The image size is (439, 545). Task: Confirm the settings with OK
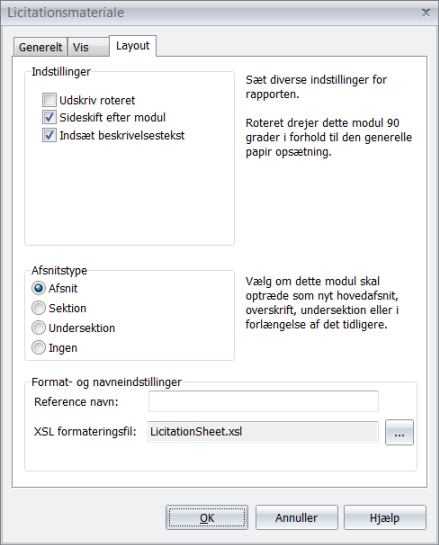[207, 518]
